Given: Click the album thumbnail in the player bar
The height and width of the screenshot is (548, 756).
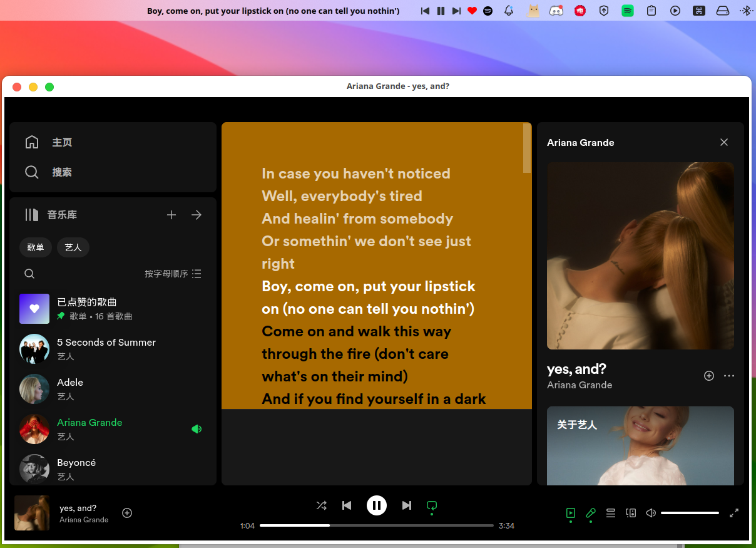Looking at the screenshot, I should click(32, 513).
